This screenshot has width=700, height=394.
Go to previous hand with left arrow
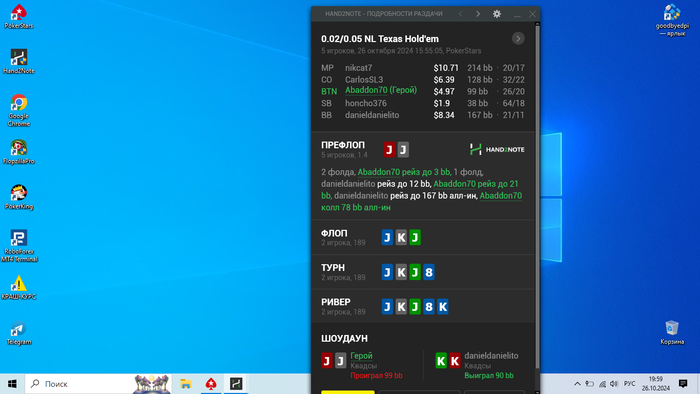(461, 14)
